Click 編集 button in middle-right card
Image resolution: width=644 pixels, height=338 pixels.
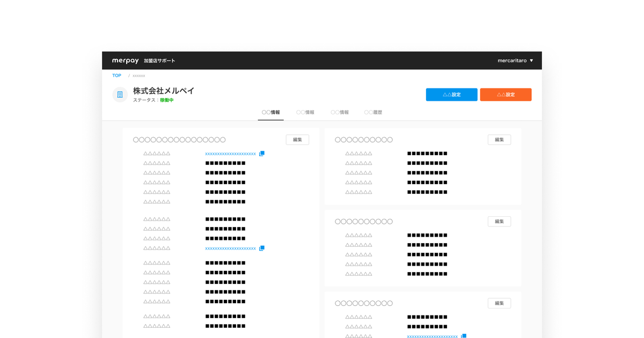pyautogui.click(x=499, y=222)
